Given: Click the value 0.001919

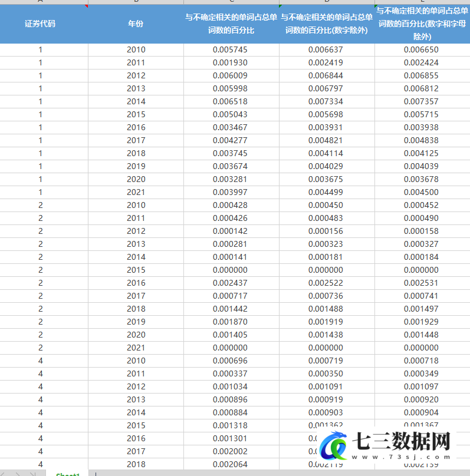Looking at the screenshot, I should (327, 322).
